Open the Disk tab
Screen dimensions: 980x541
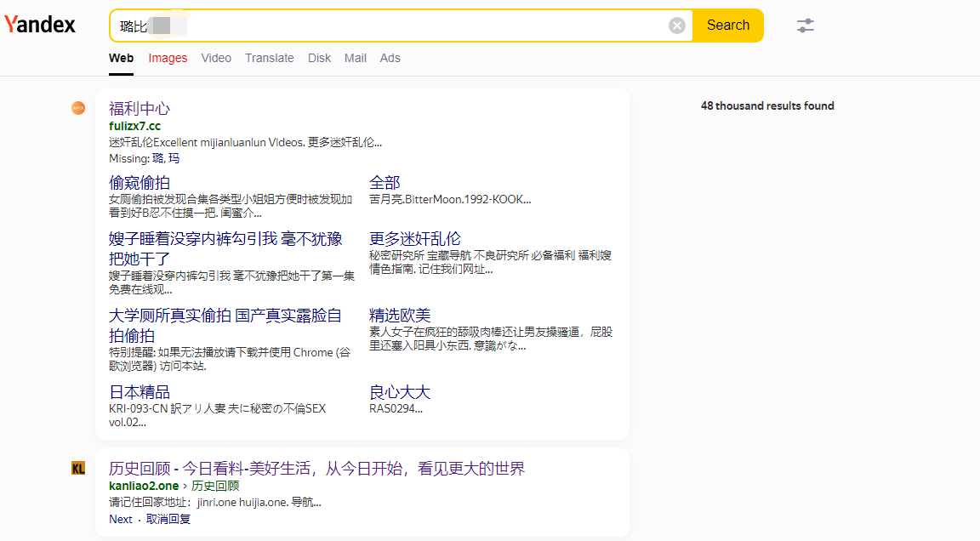319,58
